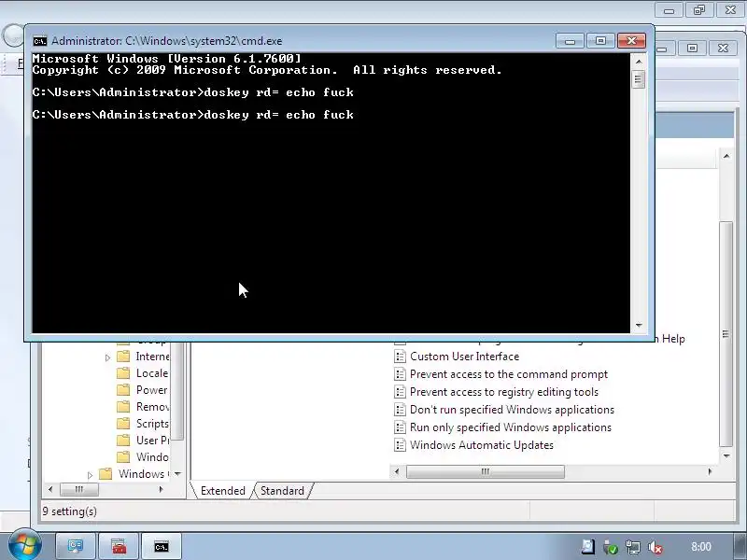Click the Windows Automatic Updates policy icon
Viewport: 747px width, 560px height.
pyautogui.click(x=400, y=445)
